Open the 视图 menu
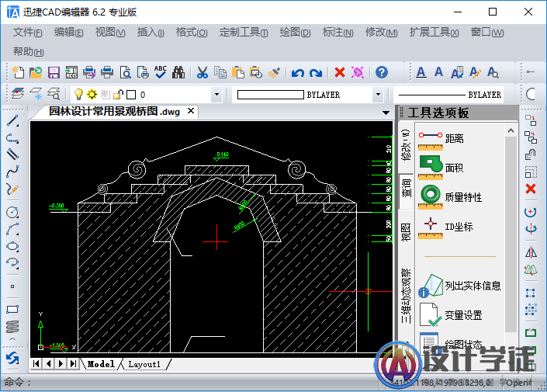547x392 pixels. pos(110,33)
